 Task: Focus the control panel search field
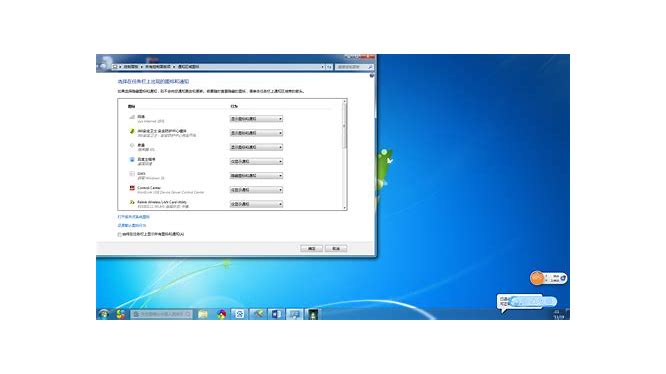[x=355, y=67]
